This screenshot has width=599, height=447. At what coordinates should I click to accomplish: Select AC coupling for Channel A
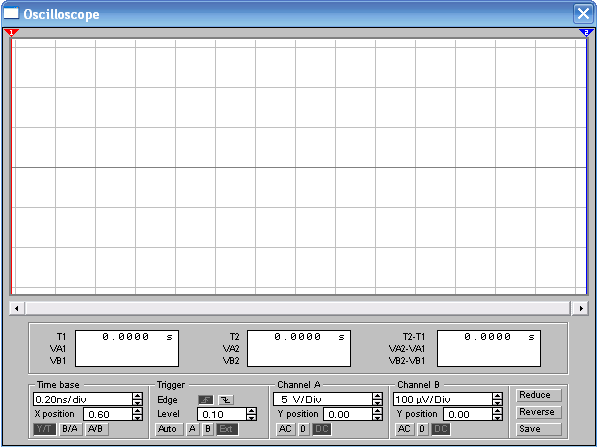[285, 429]
